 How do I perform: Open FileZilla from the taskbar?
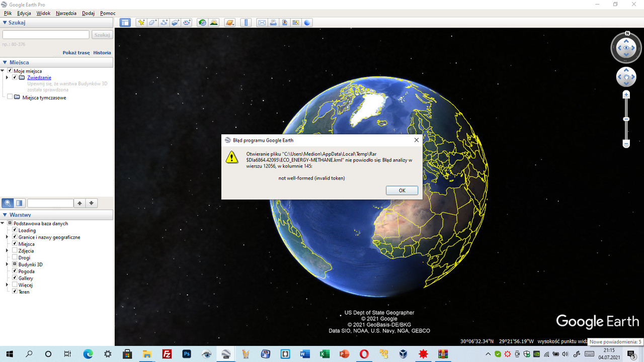[167, 354]
